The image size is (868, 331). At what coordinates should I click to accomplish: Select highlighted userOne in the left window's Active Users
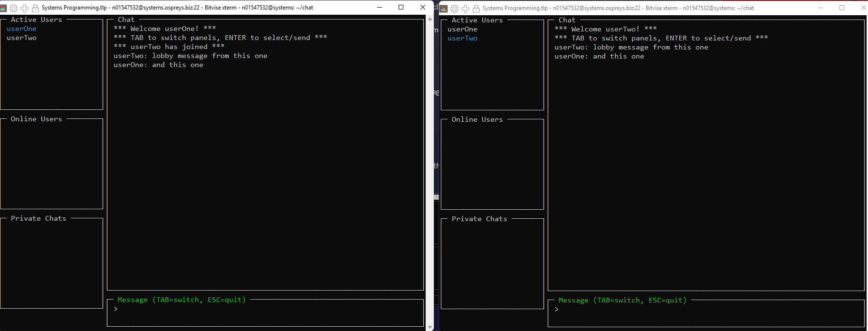point(21,29)
